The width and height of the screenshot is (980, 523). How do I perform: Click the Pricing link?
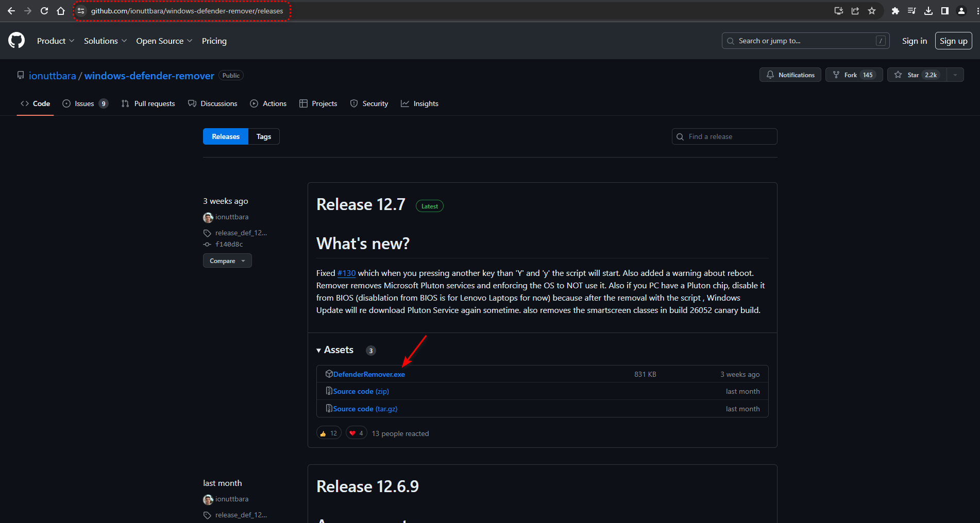[214, 41]
